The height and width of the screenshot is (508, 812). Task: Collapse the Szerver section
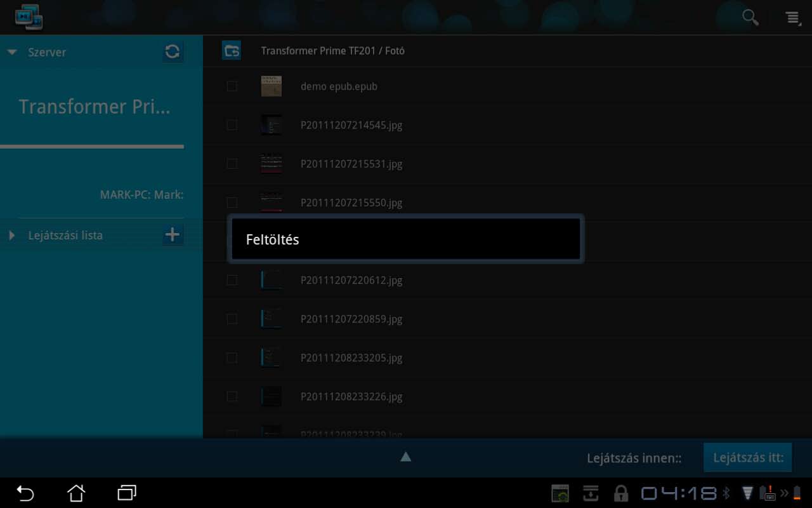(x=12, y=52)
